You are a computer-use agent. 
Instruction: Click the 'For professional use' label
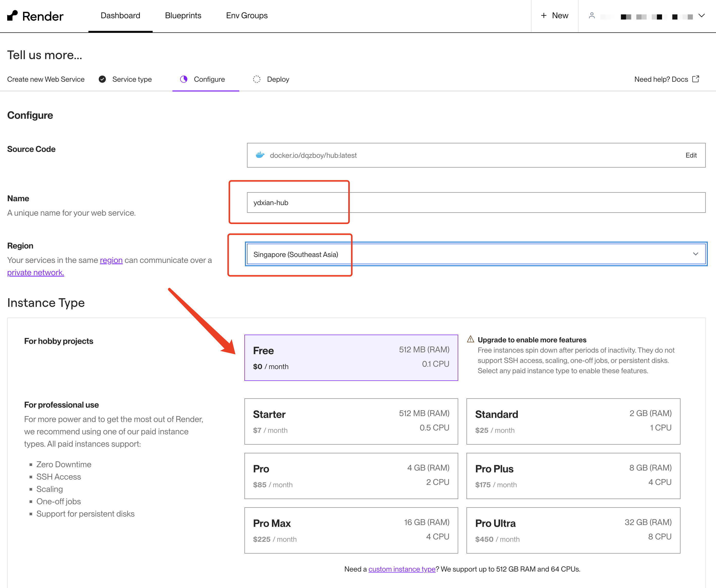click(x=61, y=405)
